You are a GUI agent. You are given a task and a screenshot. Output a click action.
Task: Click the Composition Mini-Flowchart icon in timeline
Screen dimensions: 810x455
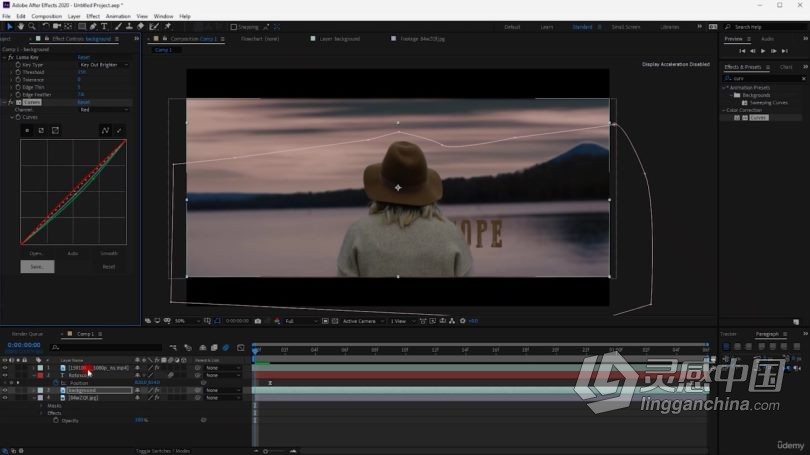[x=173, y=348]
